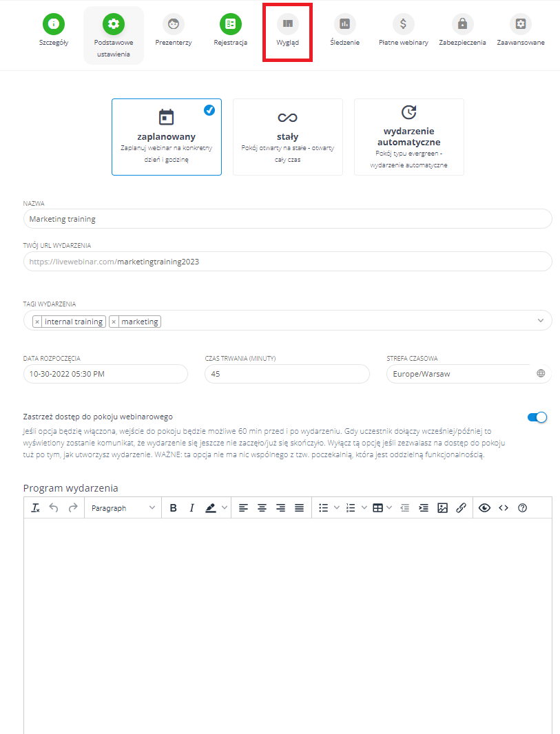Click the editor help icon

tap(522, 508)
